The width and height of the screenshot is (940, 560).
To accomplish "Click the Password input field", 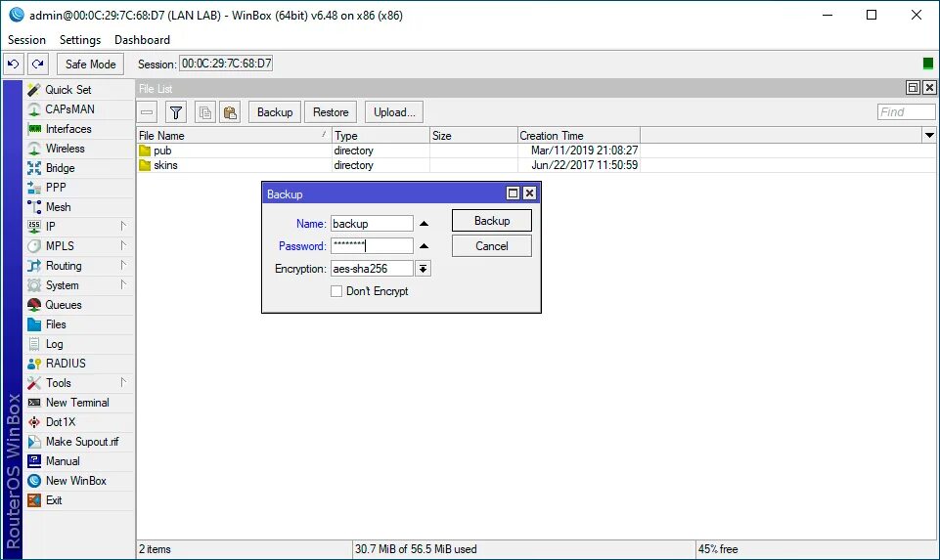I will [x=372, y=246].
